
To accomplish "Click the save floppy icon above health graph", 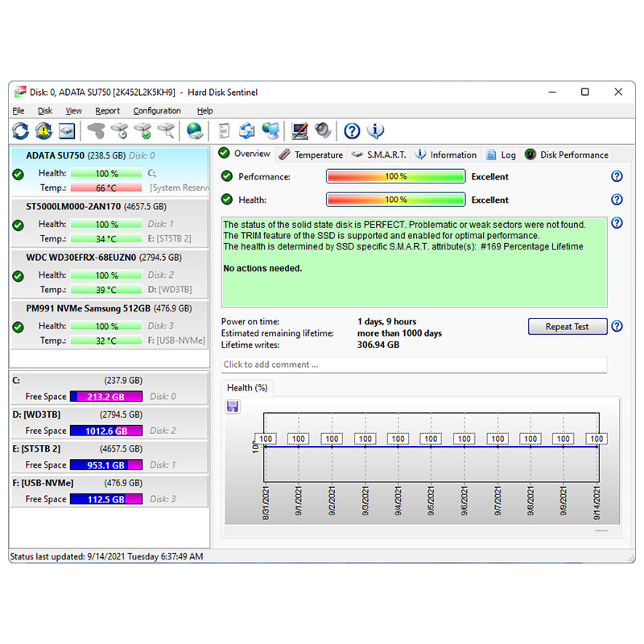I will click(x=233, y=407).
